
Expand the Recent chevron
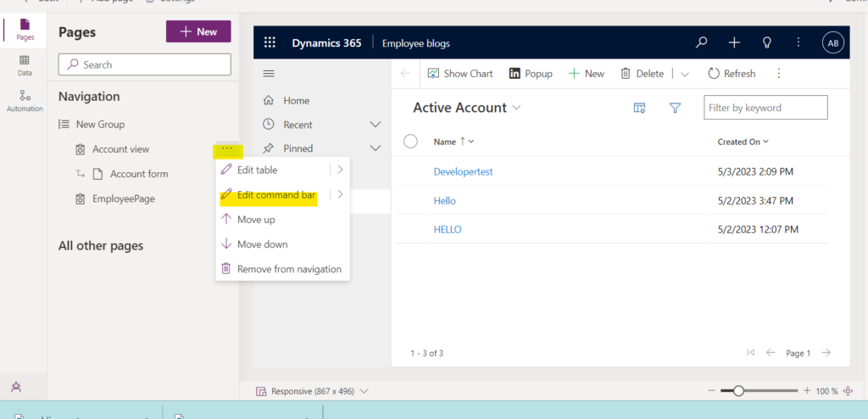coord(376,125)
